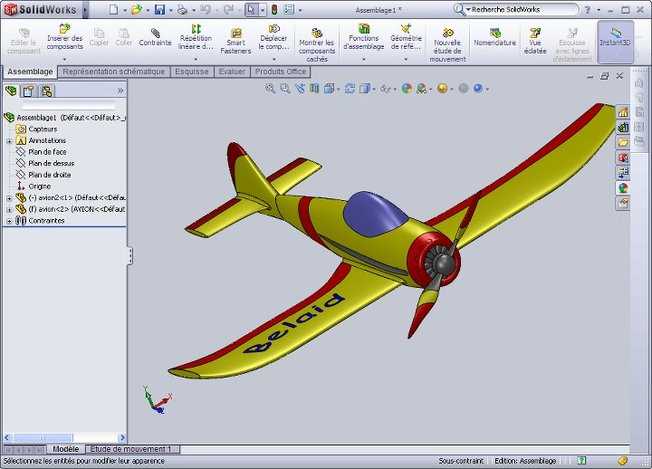
Task: Expand the Contraintes mates folder
Action: (9, 221)
